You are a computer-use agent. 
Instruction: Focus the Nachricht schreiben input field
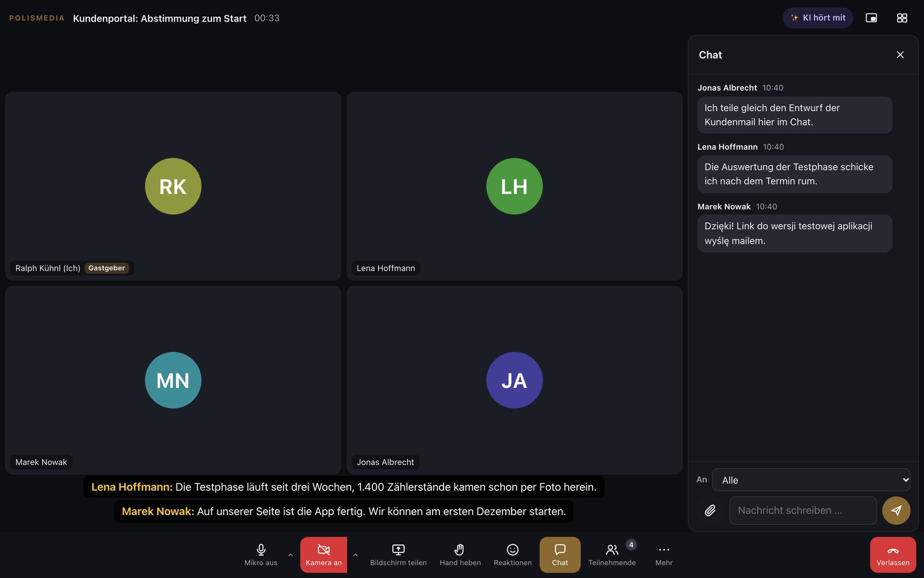tap(803, 510)
